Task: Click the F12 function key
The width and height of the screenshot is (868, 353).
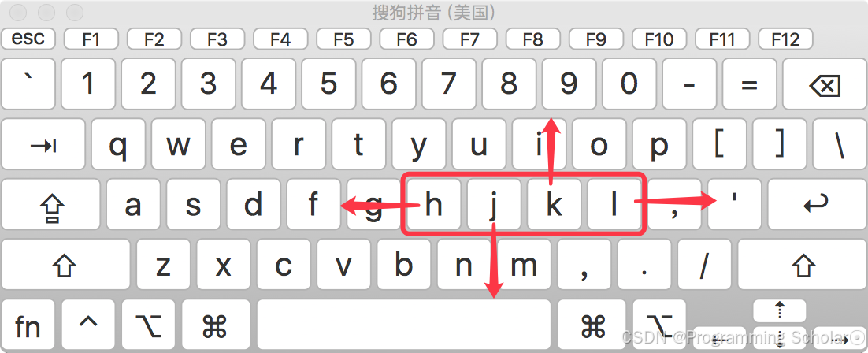Action: (785, 39)
